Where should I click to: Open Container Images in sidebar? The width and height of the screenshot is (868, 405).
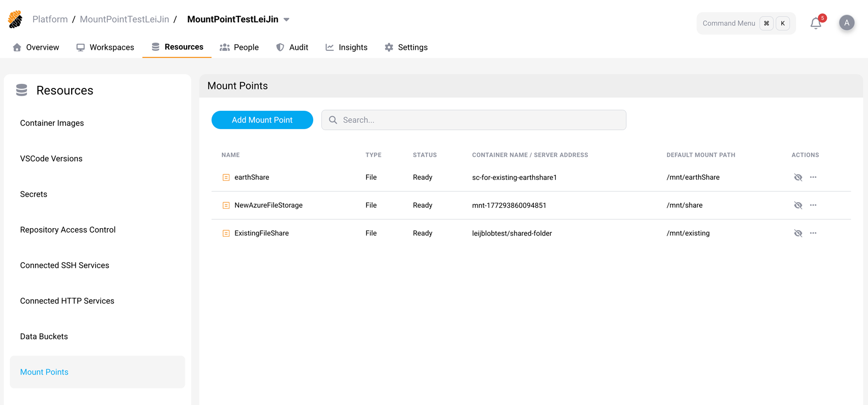click(x=52, y=123)
